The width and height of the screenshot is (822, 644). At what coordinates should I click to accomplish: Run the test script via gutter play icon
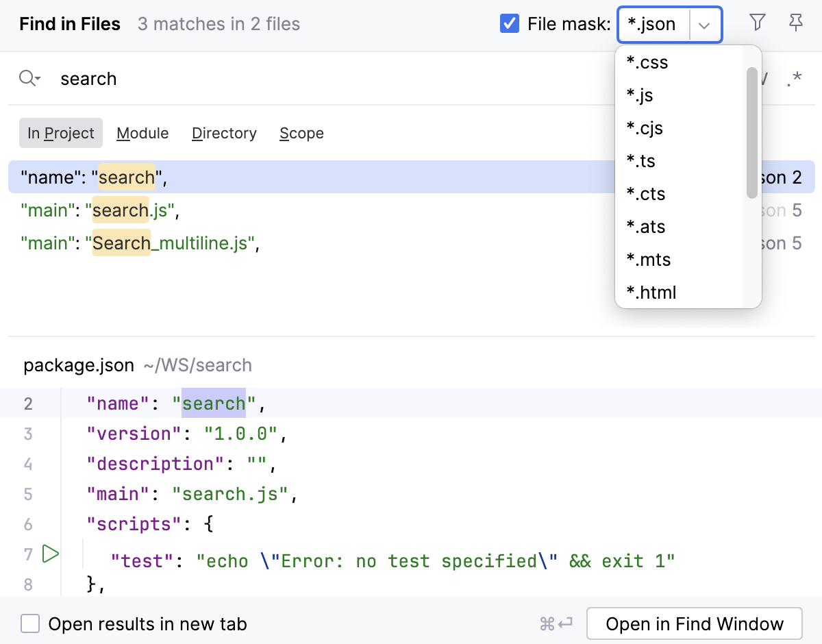50,554
